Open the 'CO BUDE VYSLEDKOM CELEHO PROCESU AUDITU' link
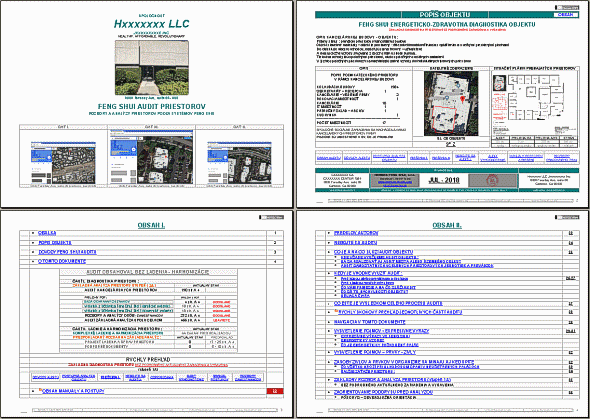 pyautogui.click(x=388, y=303)
